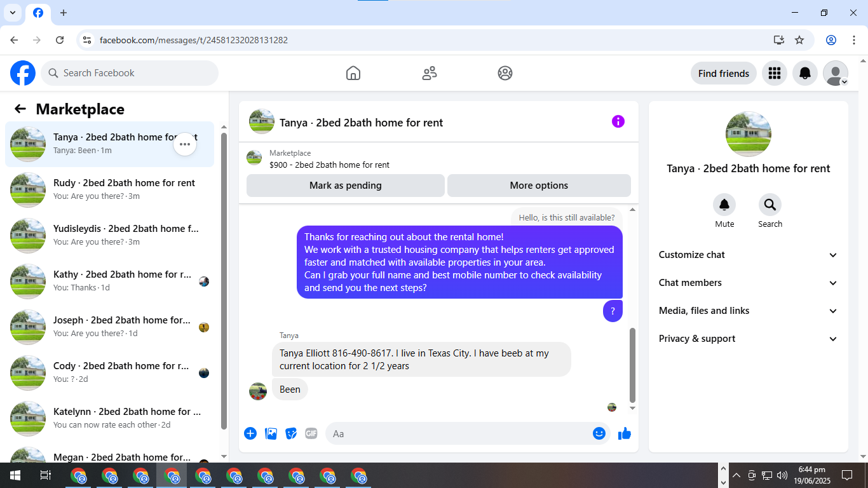Screen dimensions: 868x488
Task: Open the Windows notification center icon
Action: coord(846,475)
